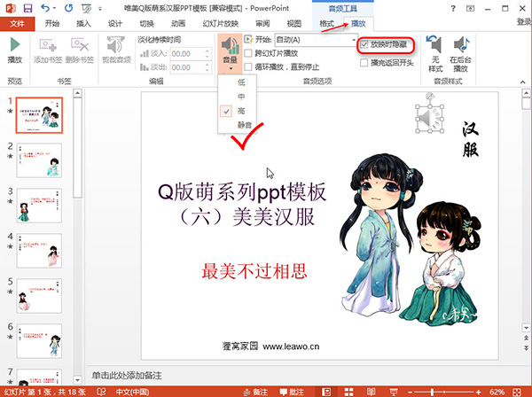Image resolution: width=532 pixels, height=397 pixels.
Task: Choose 在后台播放 audio style
Action: pos(460,54)
